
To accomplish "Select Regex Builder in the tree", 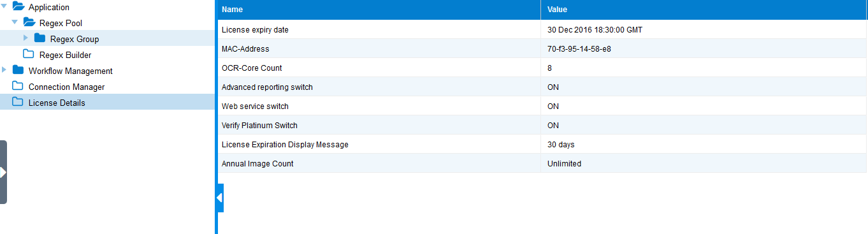I will click(x=65, y=55).
